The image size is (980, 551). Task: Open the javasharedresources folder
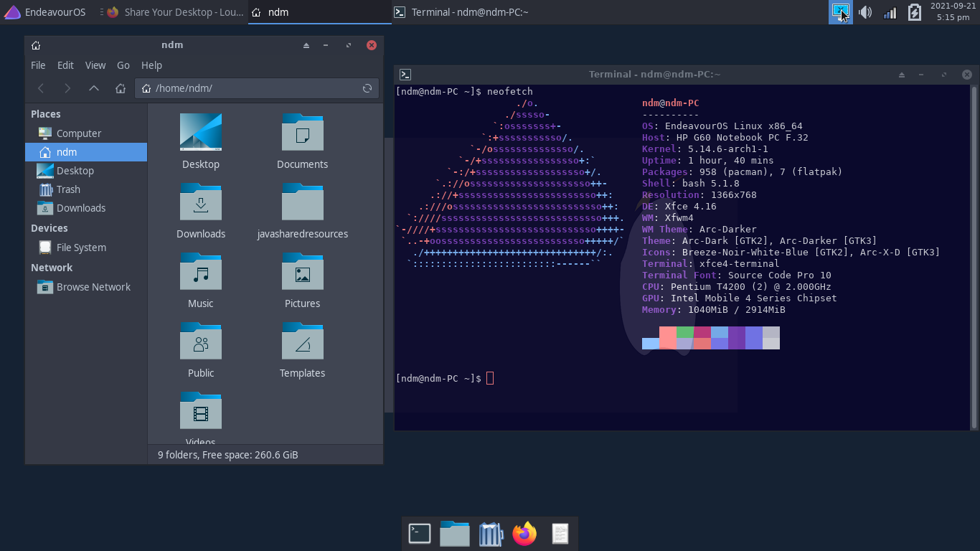pyautogui.click(x=303, y=202)
